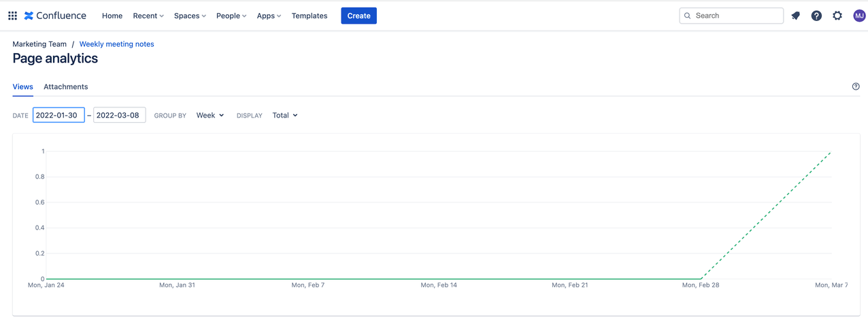
Task: Expand the People dropdown menu
Action: [x=231, y=16]
